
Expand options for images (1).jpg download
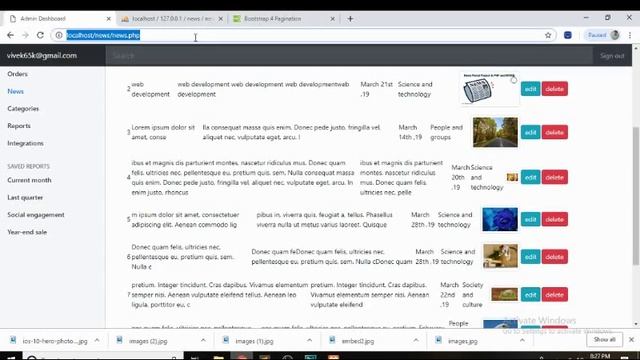tap(309, 340)
